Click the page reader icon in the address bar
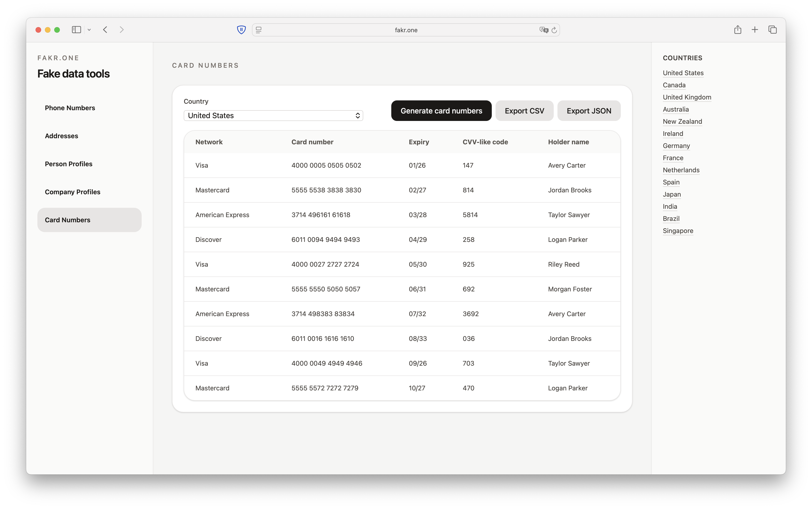Screen dimensions: 812x509 tap(259, 30)
